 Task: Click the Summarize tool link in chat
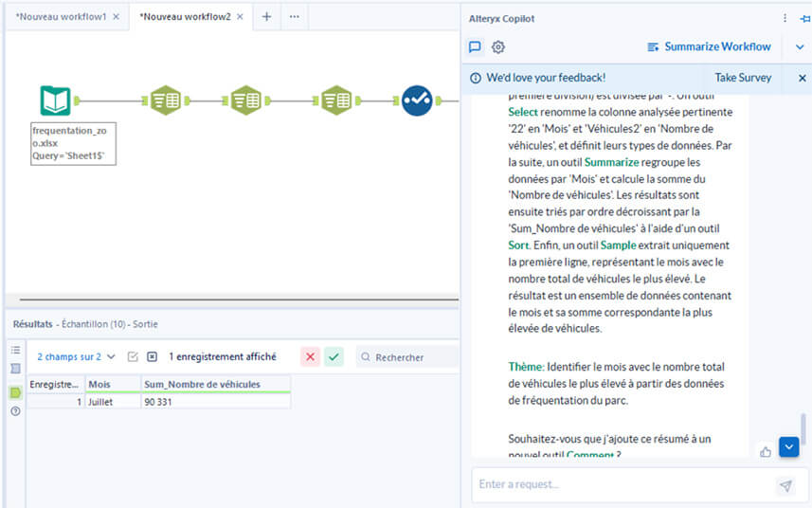click(x=611, y=162)
